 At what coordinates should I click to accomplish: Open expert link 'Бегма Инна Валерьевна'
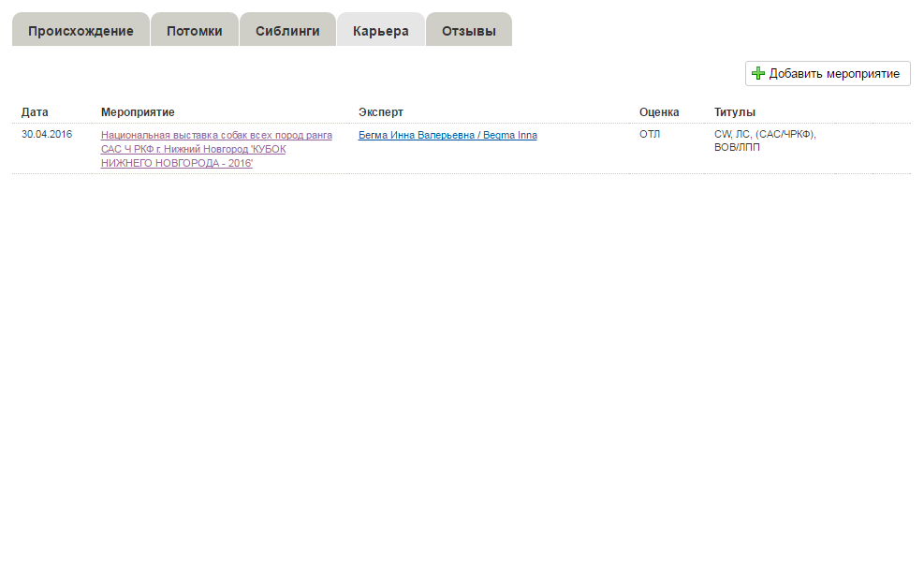click(x=416, y=135)
